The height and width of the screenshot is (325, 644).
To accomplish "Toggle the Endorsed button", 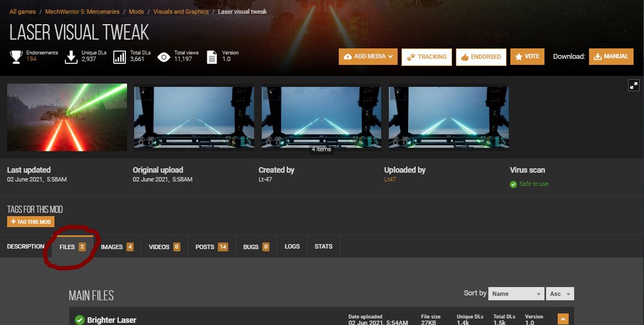I will tap(481, 57).
